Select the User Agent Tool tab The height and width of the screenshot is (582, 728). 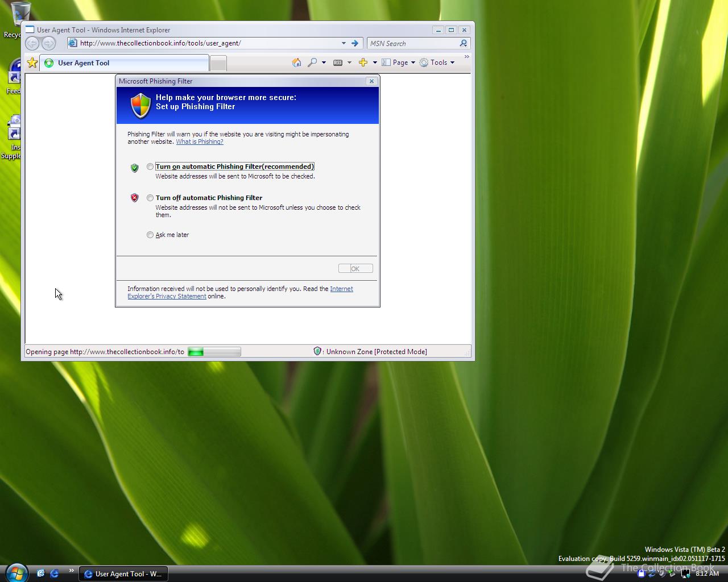[125, 63]
